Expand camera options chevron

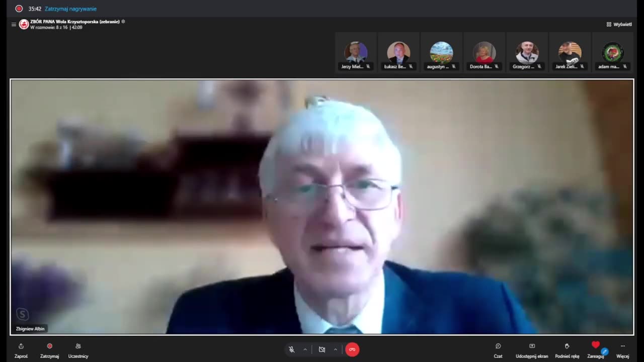click(x=336, y=349)
